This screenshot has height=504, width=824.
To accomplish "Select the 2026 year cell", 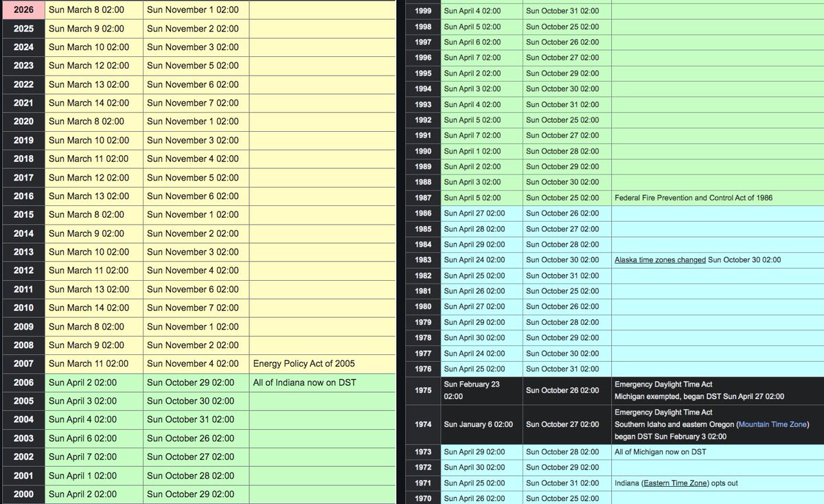I will [x=23, y=10].
